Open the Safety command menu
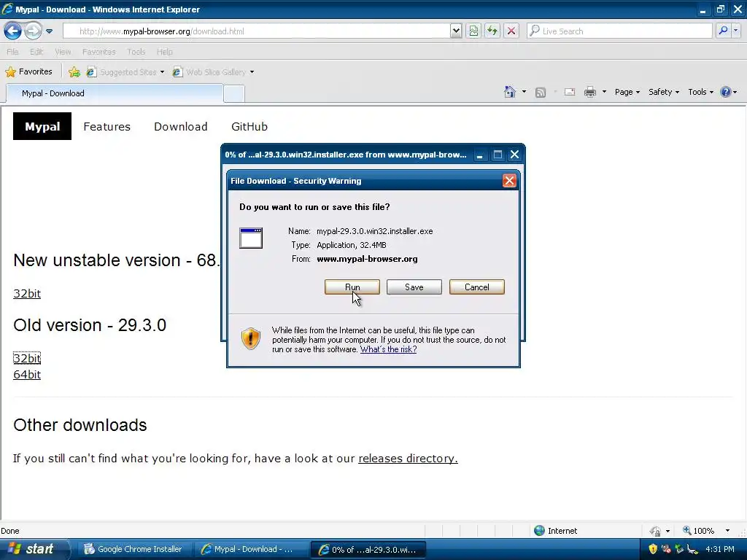The height and width of the screenshot is (560, 747). [664, 92]
